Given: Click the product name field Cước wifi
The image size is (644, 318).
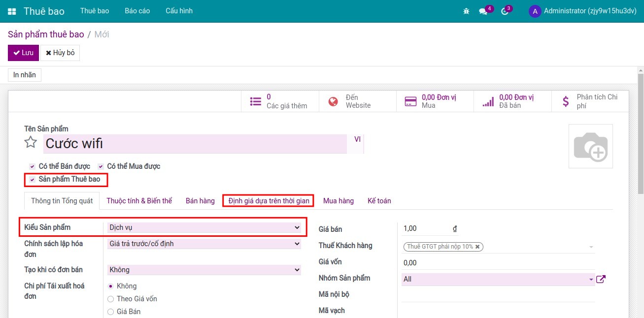Looking at the screenshot, I should point(195,144).
